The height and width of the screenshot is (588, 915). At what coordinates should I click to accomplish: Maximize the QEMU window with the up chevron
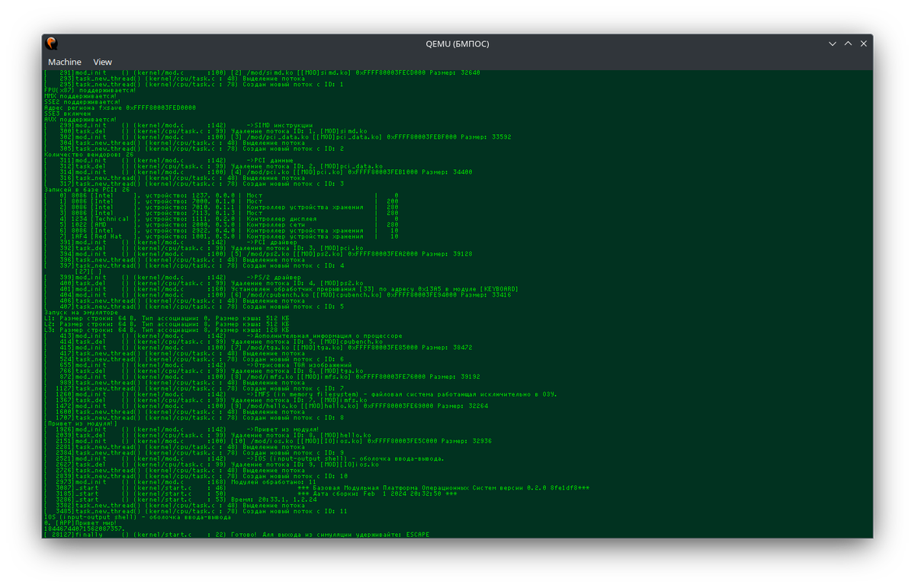click(848, 43)
